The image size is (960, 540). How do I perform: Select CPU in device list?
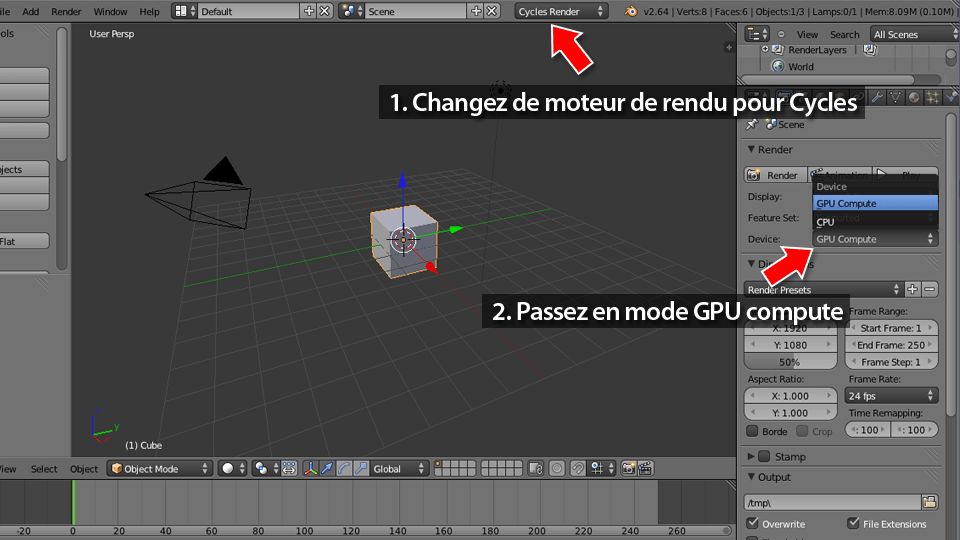click(875, 222)
